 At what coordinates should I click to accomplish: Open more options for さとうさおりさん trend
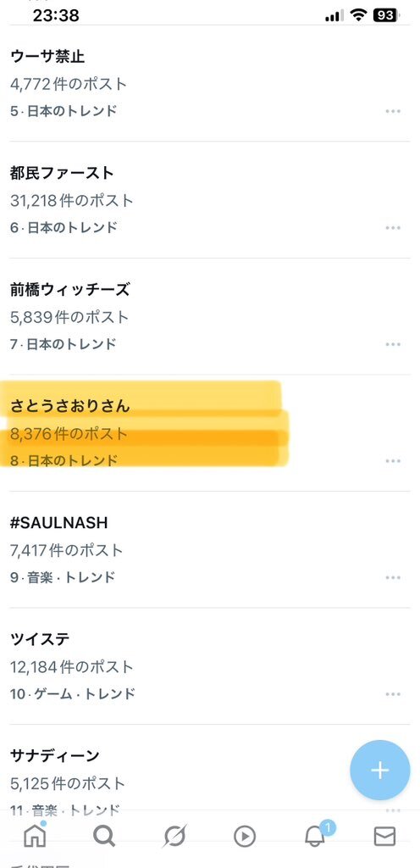coord(393,461)
